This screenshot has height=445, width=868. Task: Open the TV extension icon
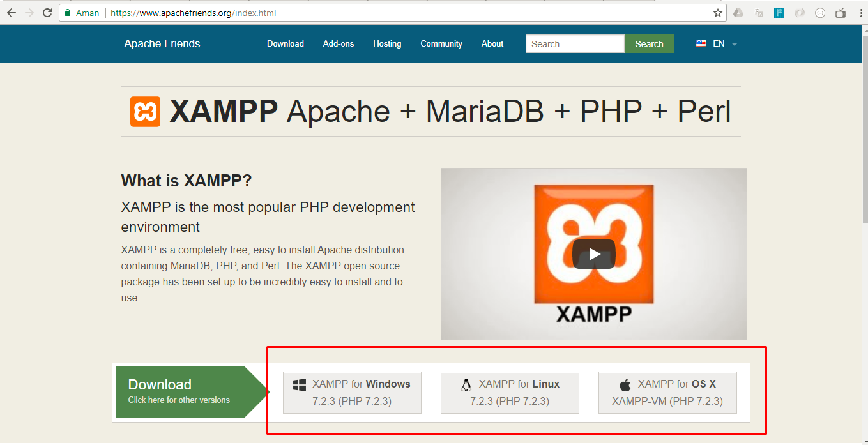coord(841,13)
